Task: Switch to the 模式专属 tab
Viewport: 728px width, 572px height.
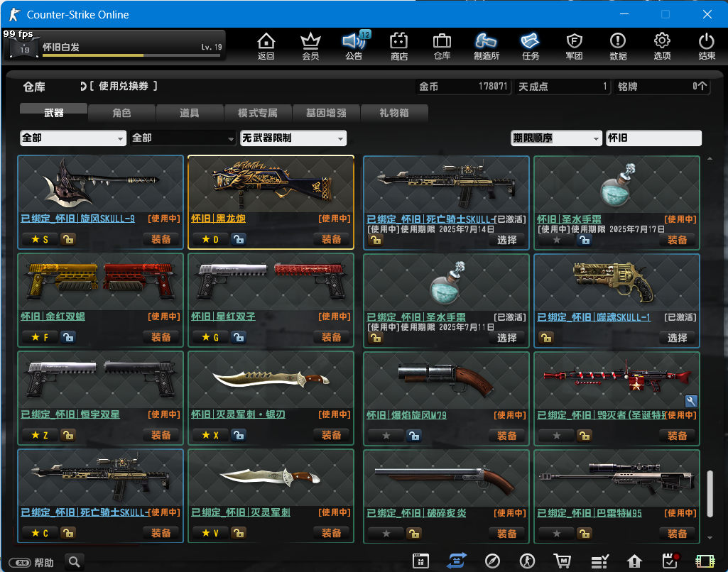Action: pos(258,113)
